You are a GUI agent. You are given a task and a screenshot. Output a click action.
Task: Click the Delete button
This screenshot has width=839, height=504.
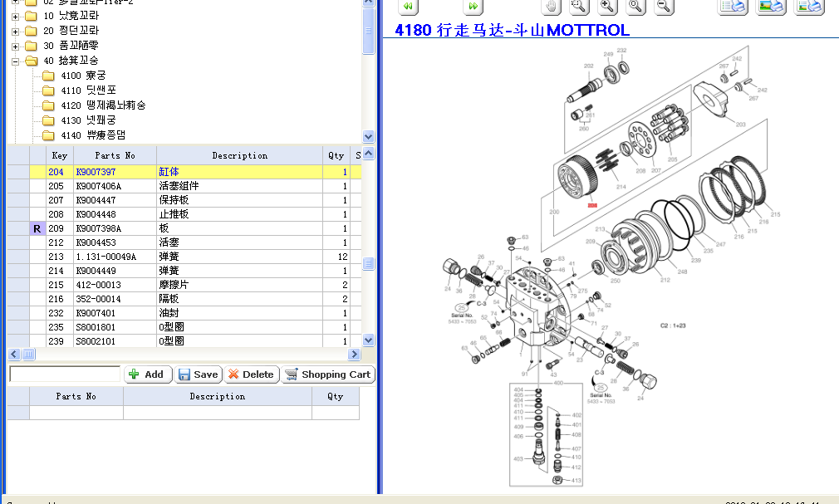252,374
